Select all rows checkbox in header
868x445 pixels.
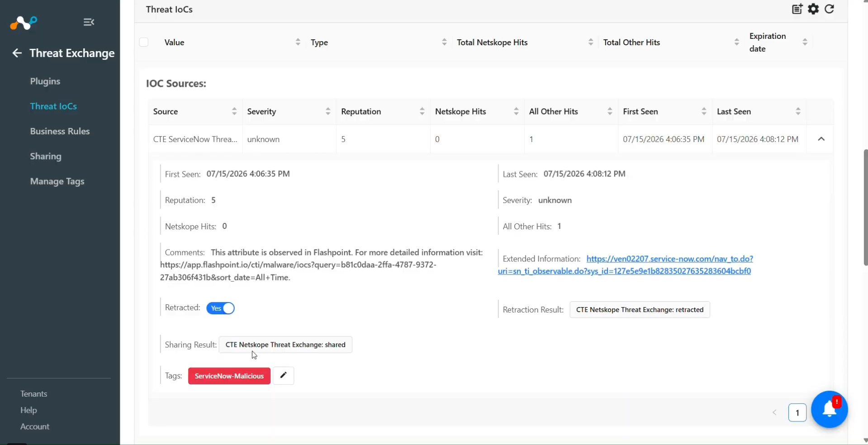pyautogui.click(x=144, y=42)
